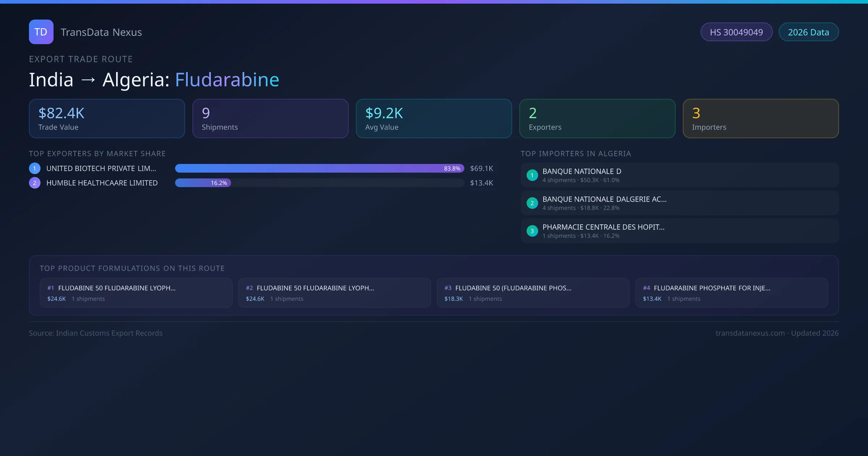Click rank badge 2 next to HUMBLE HEALTHCAARE

pos(34,183)
